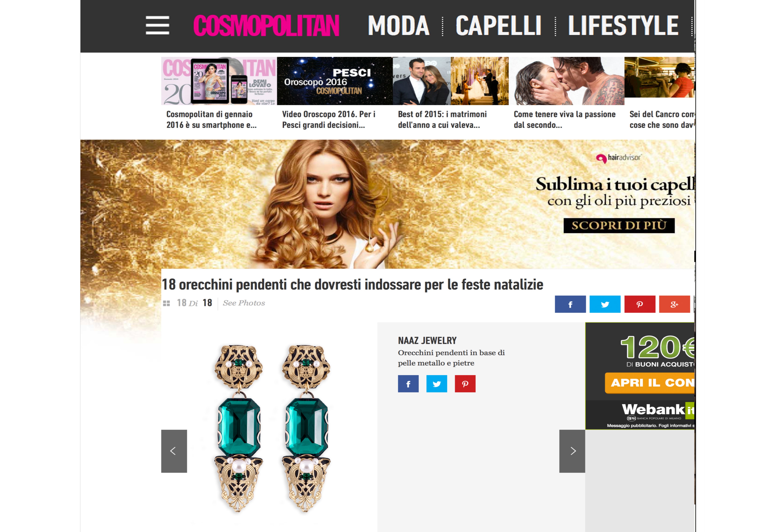Share article on Facebook via top bar
Screen dimensions: 771x532
point(570,304)
